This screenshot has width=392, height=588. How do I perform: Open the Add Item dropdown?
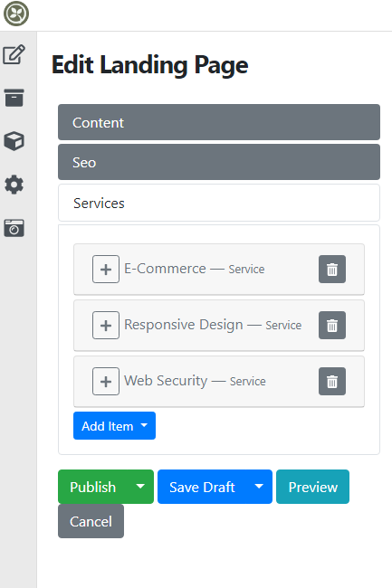pos(114,426)
